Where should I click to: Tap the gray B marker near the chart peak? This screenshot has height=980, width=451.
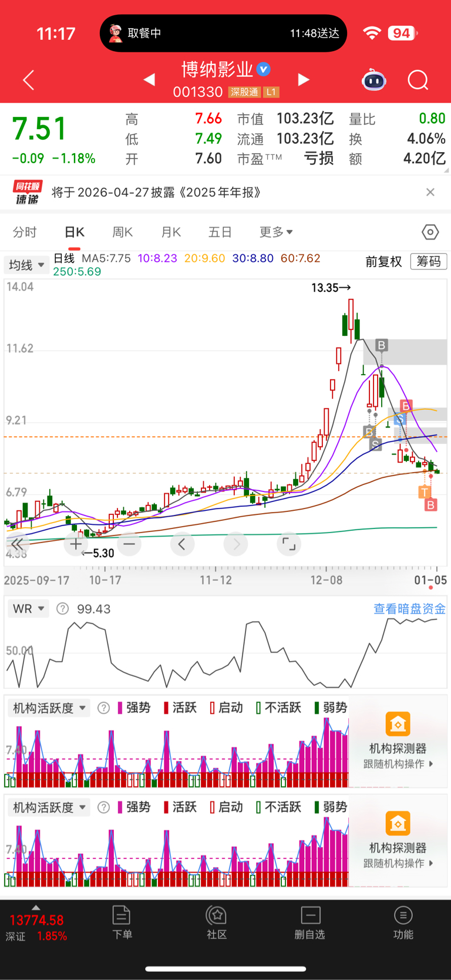[x=382, y=345]
